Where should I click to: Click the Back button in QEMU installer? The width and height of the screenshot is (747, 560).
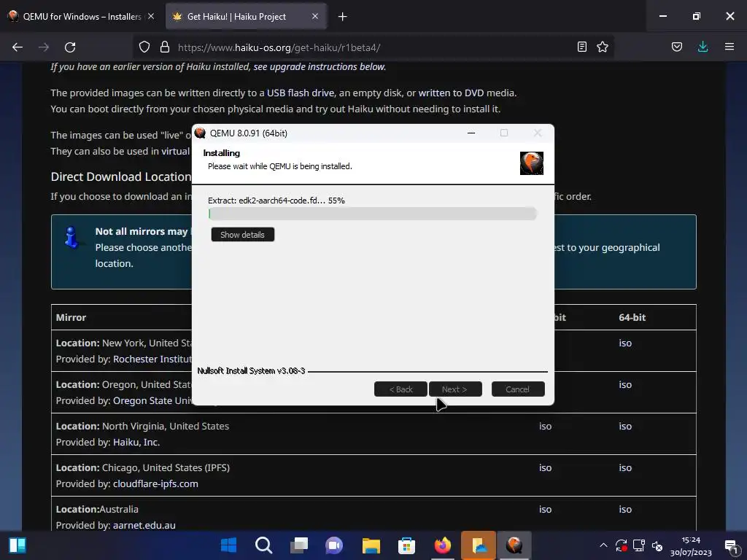point(400,389)
